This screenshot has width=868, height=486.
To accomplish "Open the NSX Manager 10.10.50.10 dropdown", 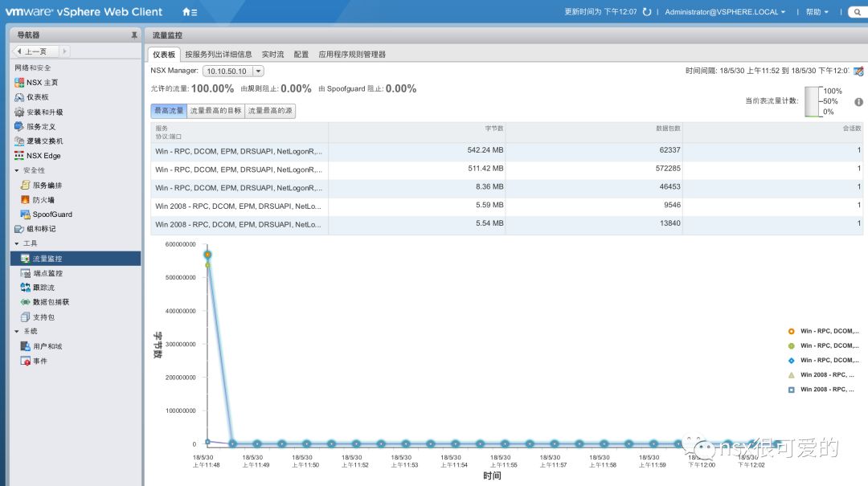I will [x=233, y=71].
